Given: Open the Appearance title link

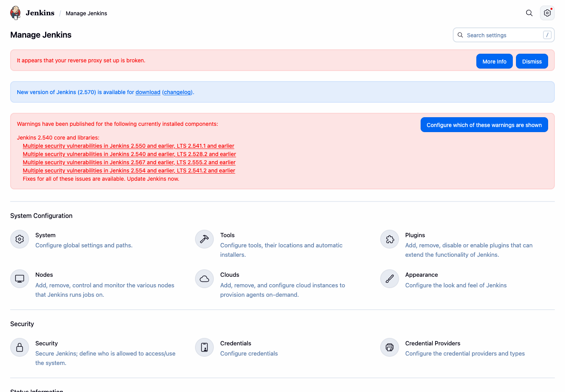Looking at the screenshot, I should tap(421, 275).
